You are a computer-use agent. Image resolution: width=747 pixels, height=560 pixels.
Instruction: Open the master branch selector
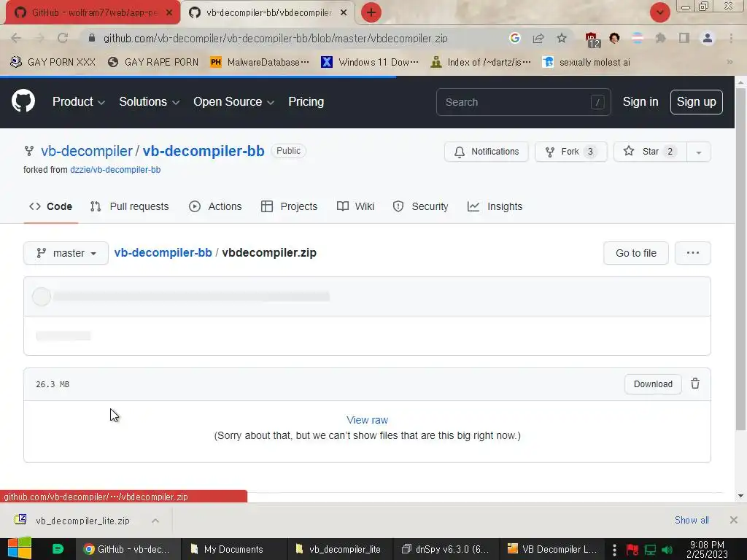point(66,253)
